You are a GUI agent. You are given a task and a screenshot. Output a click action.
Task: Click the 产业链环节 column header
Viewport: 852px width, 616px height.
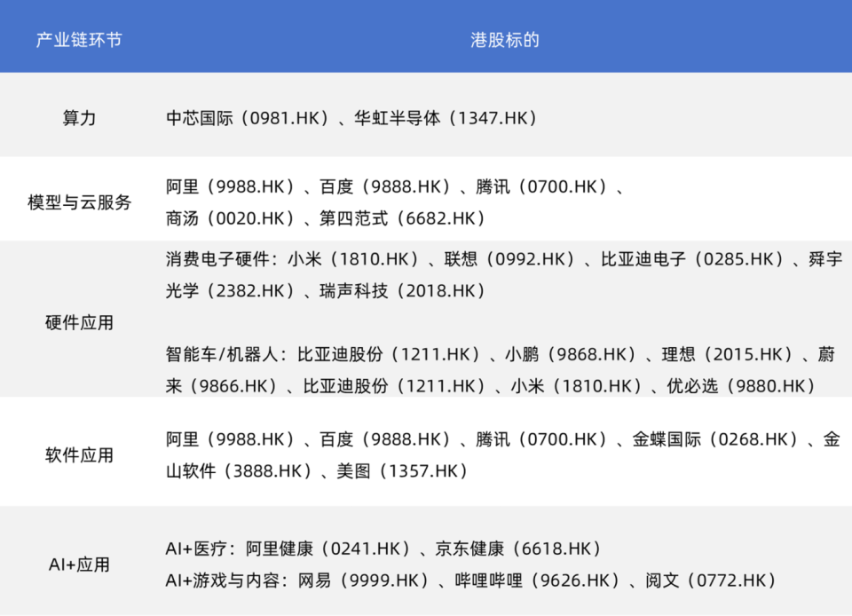79,40
